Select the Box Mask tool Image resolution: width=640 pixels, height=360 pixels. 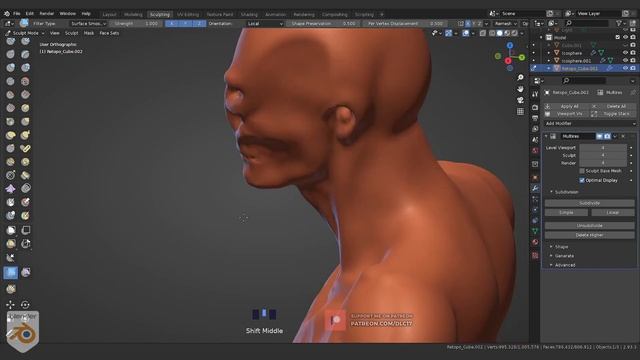coord(11,230)
